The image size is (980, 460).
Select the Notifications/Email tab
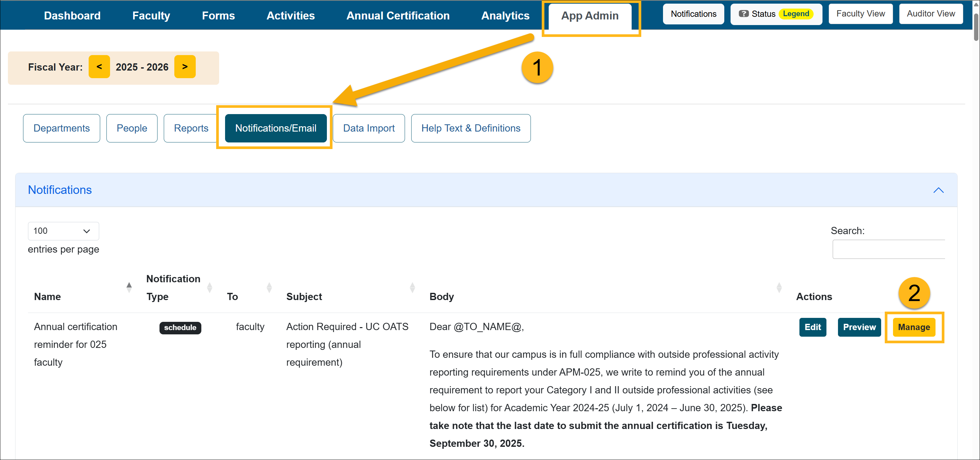click(x=275, y=128)
